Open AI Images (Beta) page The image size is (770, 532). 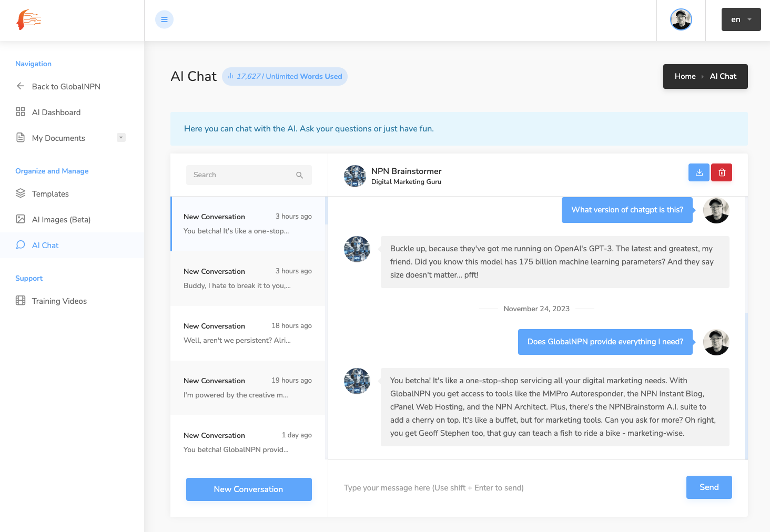[61, 220]
